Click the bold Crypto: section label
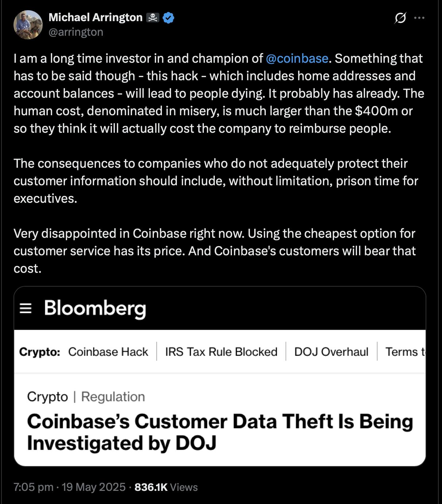The image size is (442, 504). (39, 352)
